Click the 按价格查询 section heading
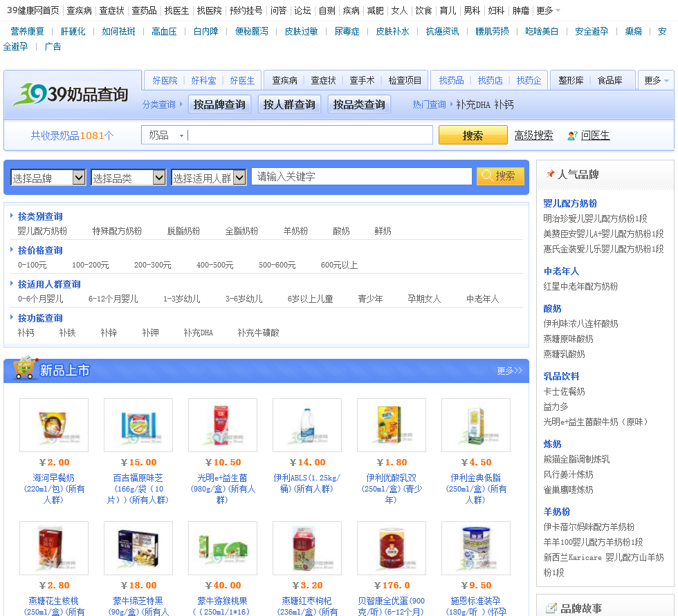The width and height of the screenshot is (678, 616). (40, 250)
